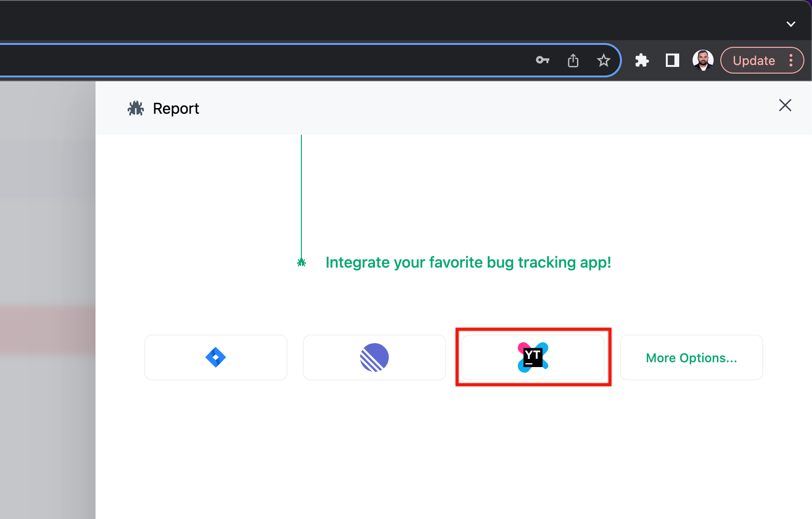Screen dimensions: 812x519
Task: Expand the tab search chevron
Action: click(791, 24)
